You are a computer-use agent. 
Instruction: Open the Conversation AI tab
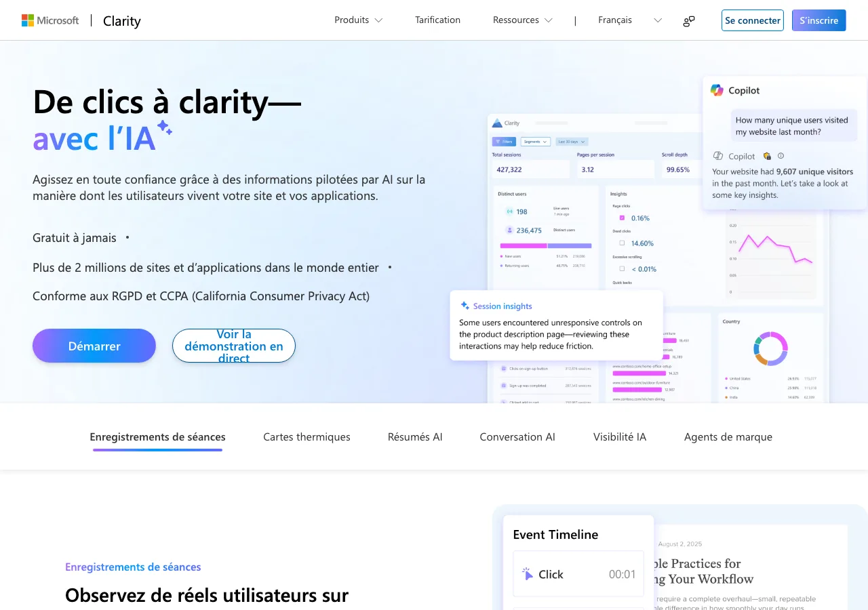517,437
